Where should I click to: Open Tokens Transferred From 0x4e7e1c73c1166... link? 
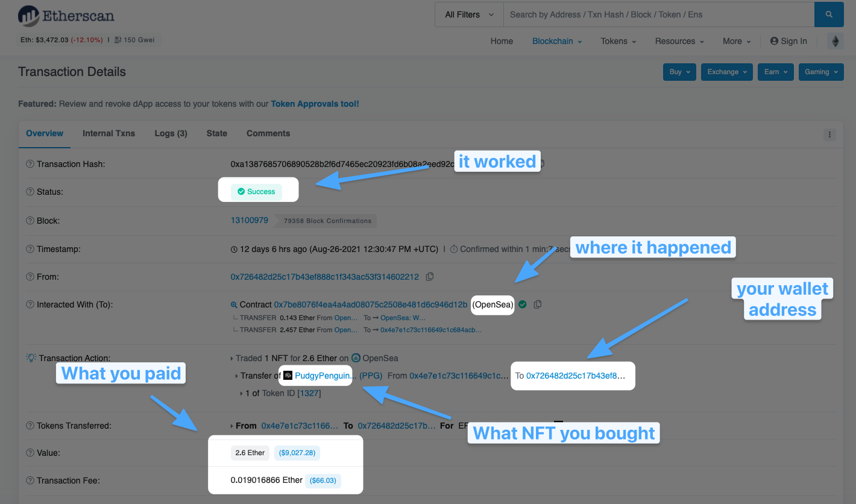tap(300, 426)
